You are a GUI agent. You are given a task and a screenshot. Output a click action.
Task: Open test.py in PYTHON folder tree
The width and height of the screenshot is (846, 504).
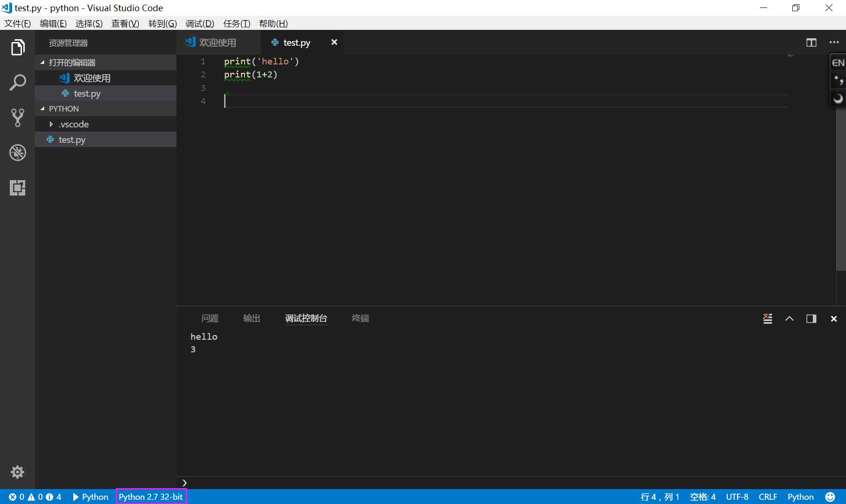106,140
